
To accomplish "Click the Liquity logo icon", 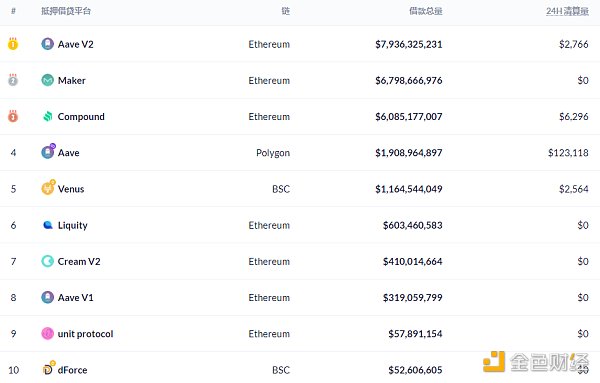I will click(x=47, y=225).
